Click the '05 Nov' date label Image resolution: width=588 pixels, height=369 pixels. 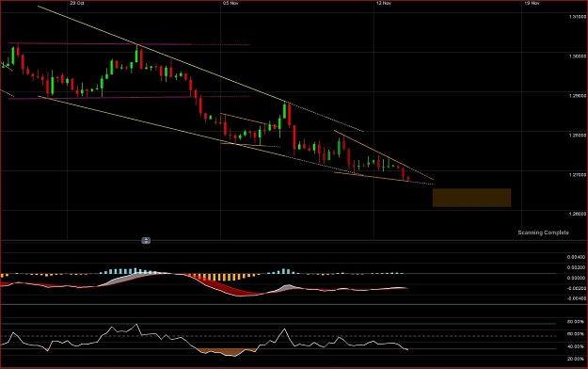pos(230,3)
